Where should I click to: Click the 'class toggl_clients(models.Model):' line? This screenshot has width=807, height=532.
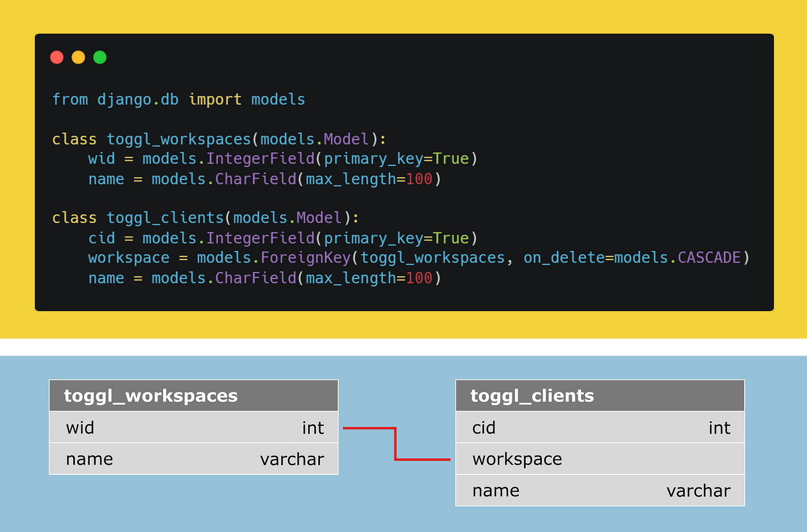[x=206, y=218]
